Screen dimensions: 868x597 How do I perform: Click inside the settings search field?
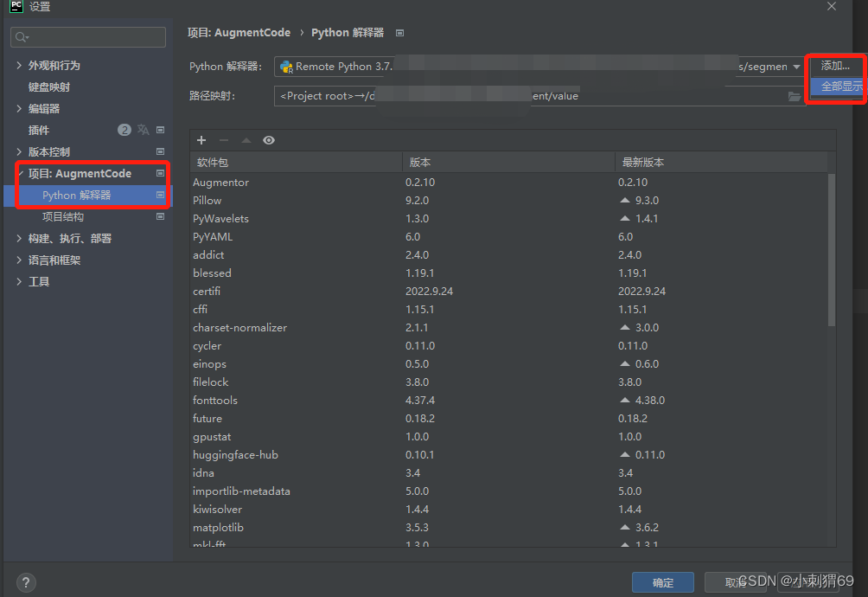86,37
